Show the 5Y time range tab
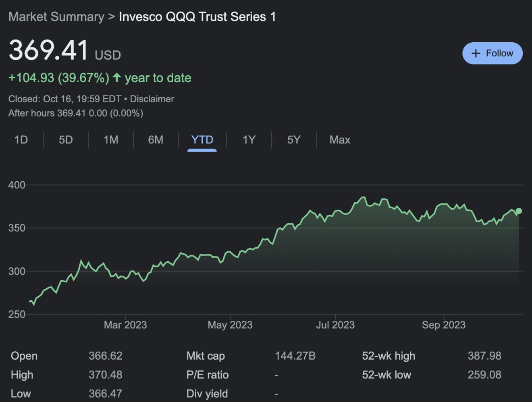 click(x=294, y=140)
